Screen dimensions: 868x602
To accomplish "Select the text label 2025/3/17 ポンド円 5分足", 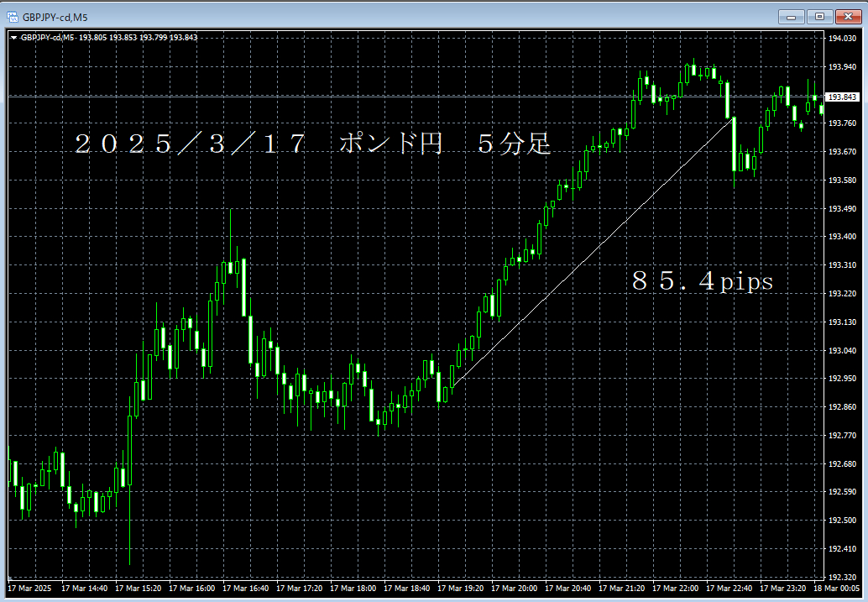I will coord(313,144).
